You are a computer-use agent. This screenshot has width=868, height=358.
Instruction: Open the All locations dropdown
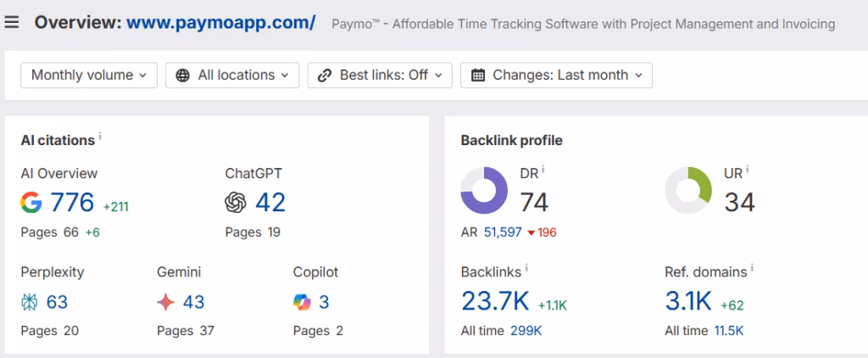tap(232, 75)
